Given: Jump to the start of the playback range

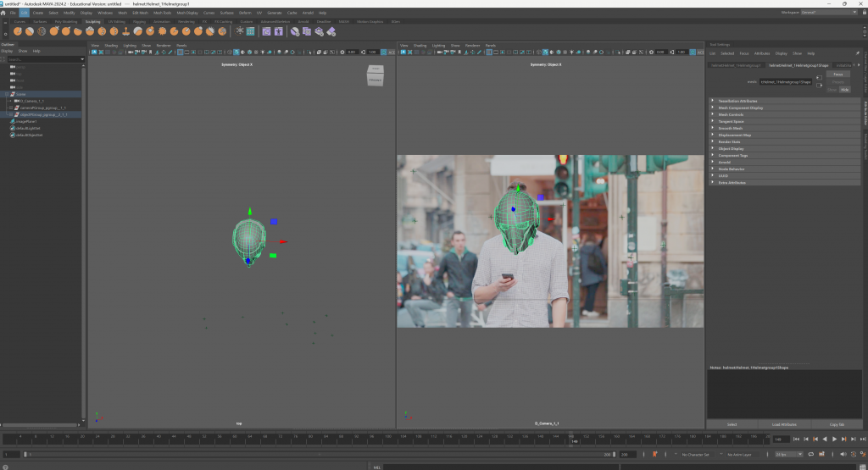Looking at the screenshot, I should click(796, 439).
